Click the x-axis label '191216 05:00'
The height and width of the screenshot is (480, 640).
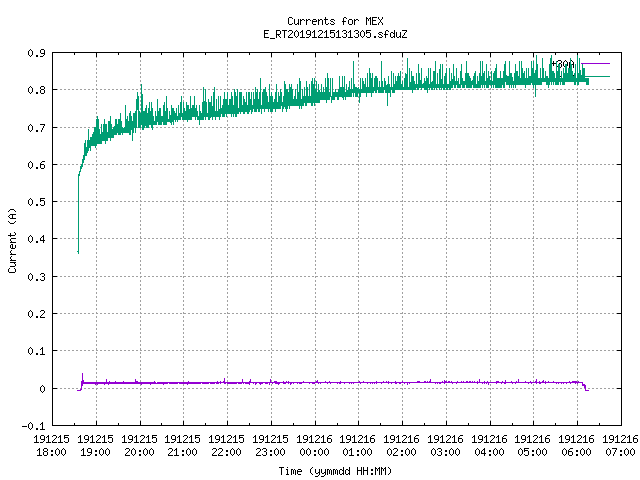coord(533,446)
